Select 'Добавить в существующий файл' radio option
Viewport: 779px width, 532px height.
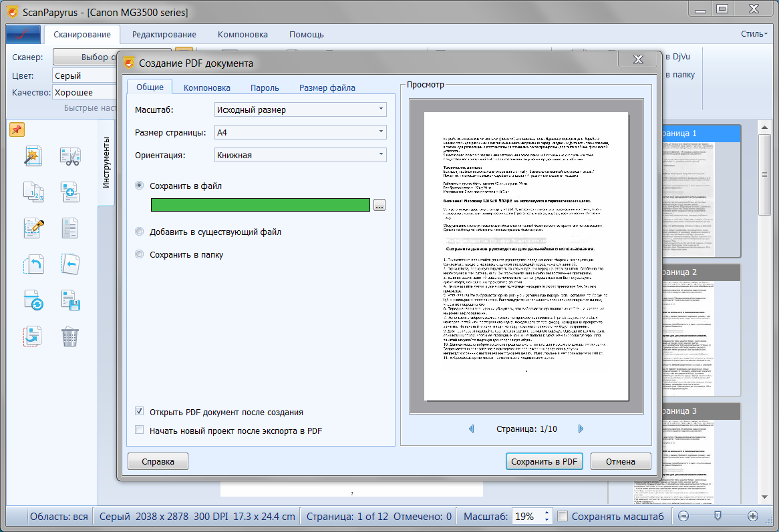pos(140,232)
